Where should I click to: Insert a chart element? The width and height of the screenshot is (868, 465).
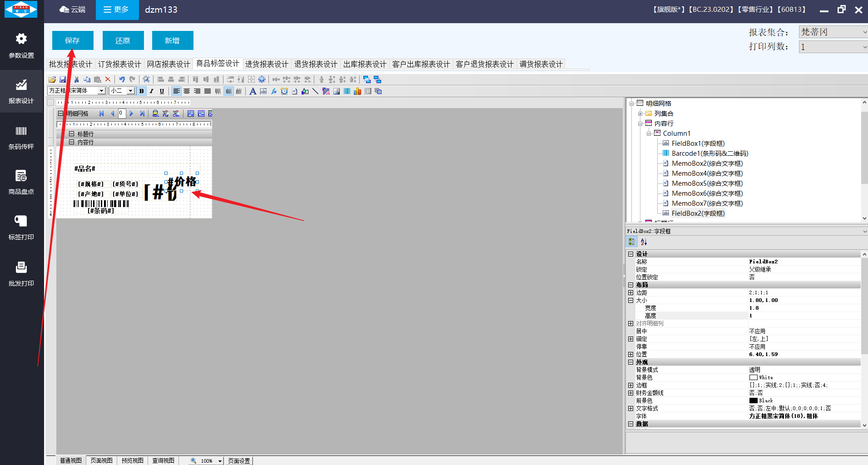tap(357, 91)
